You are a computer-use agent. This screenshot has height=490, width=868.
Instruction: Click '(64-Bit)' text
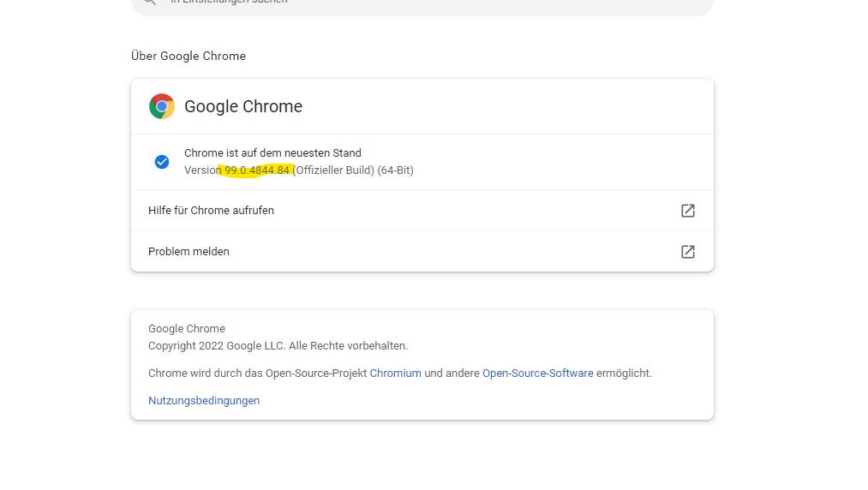coord(395,170)
